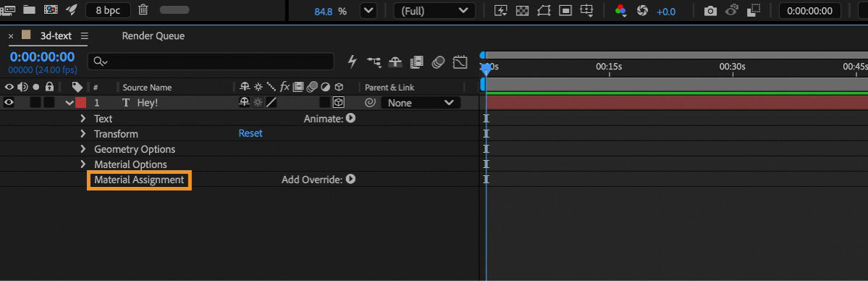Select the Material Assignment property
This screenshot has height=281, width=868.
tap(139, 180)
